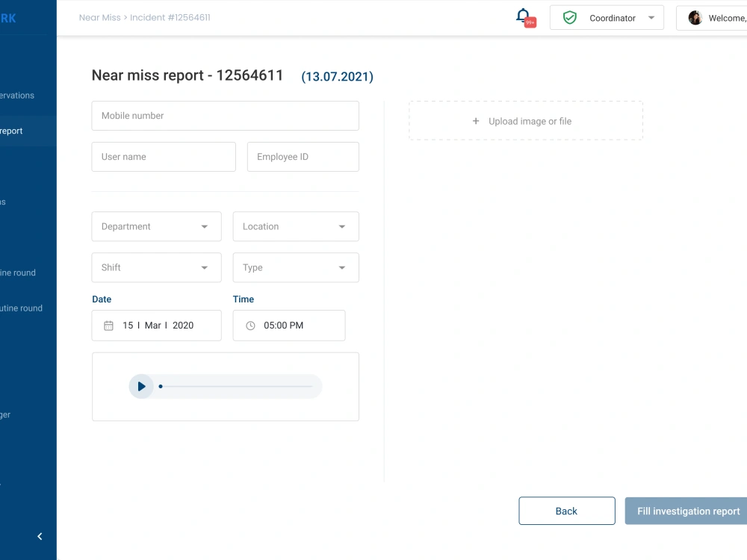This screenshot has width=747, height=560.
Task: Click the green shield Coordinator icon
Action: 569,16
